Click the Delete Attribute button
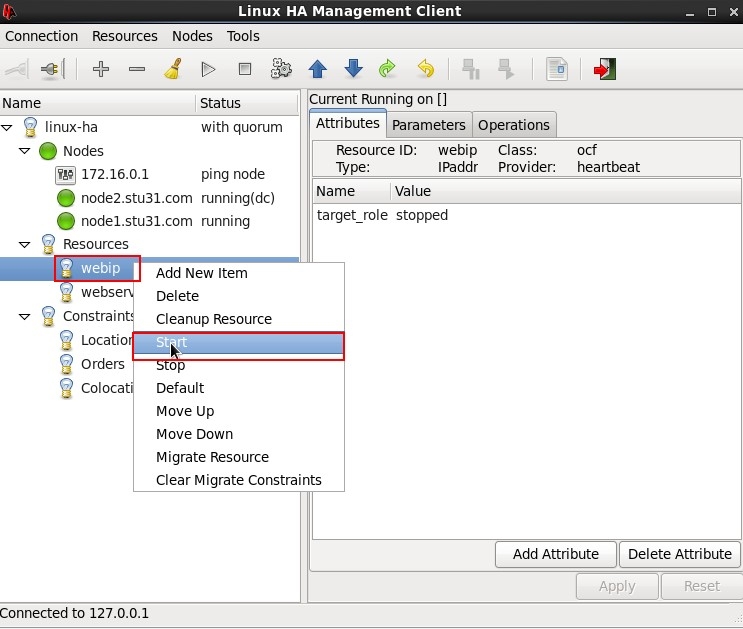This screenshot has height=629, width=743. (680, 554)
